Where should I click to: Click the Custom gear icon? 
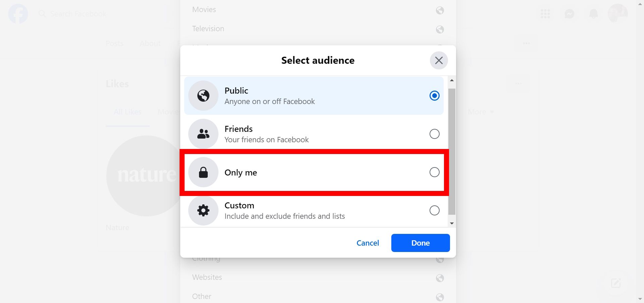click(203, 210)
